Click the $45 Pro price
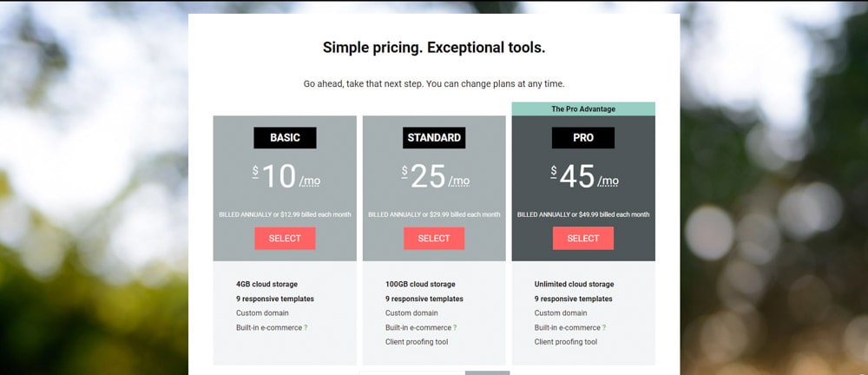 click(x=573, y=177)
